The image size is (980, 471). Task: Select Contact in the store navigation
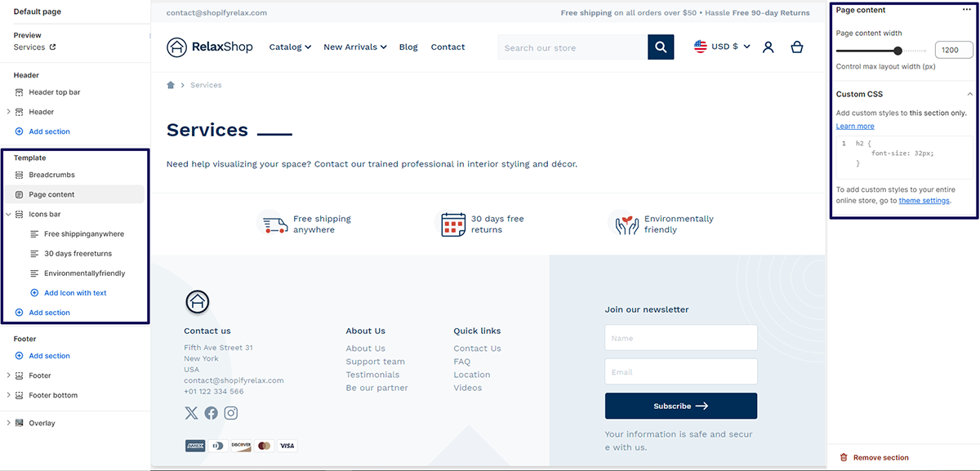pyautogui.click(x=448, y=47)
